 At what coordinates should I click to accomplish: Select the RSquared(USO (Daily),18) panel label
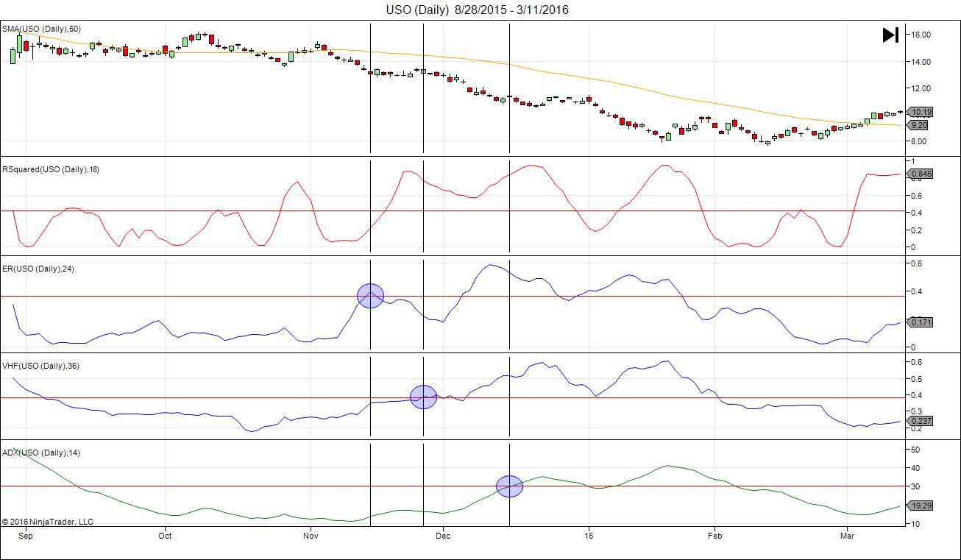click(x=51, y=169)
